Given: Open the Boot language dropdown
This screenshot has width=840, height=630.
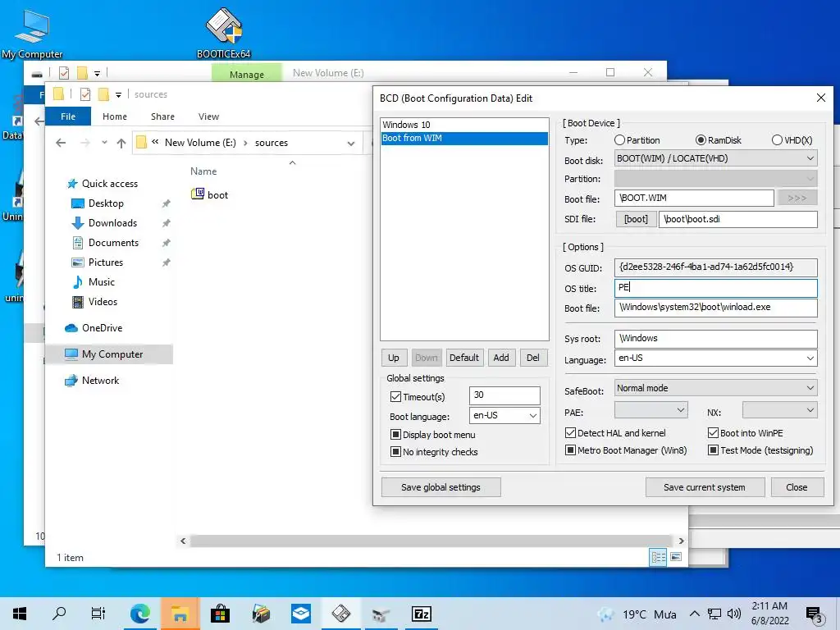Looking at the screenshot, I should pos(504,415).
